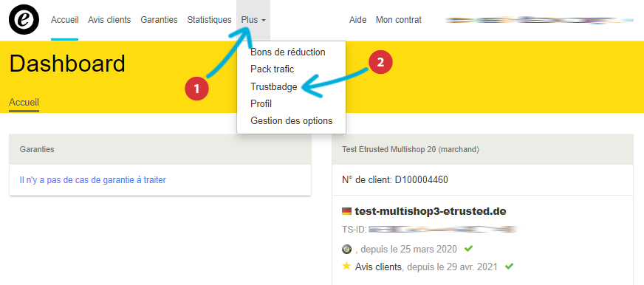The height and width of the screenshot is (285, 644).
Task: Click the gold star Avis clients icon
Action: [346, 267]
